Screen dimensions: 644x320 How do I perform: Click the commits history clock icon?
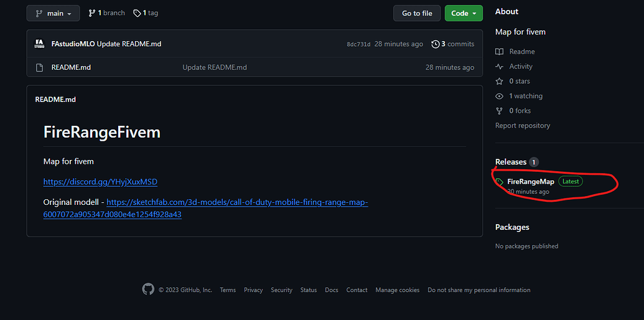[x=436, y=44]
